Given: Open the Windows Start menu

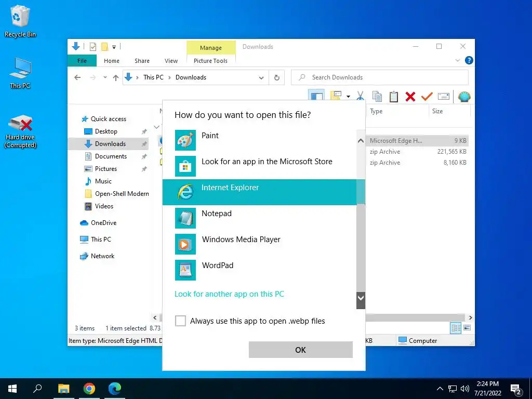Looking at the screenshot, I should 12,389.
